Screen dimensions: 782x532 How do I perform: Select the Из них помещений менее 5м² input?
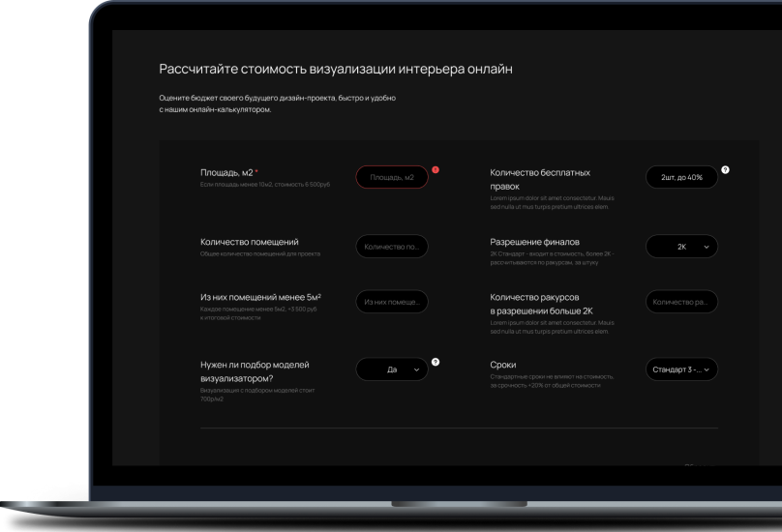(392, 302)
